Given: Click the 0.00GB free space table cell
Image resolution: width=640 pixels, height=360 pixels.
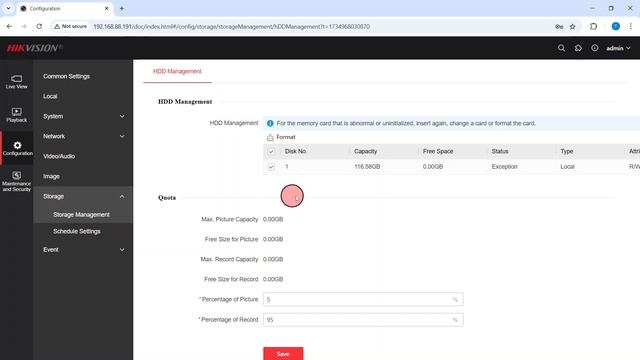Looking at the screenshot, I should point(433,167).
